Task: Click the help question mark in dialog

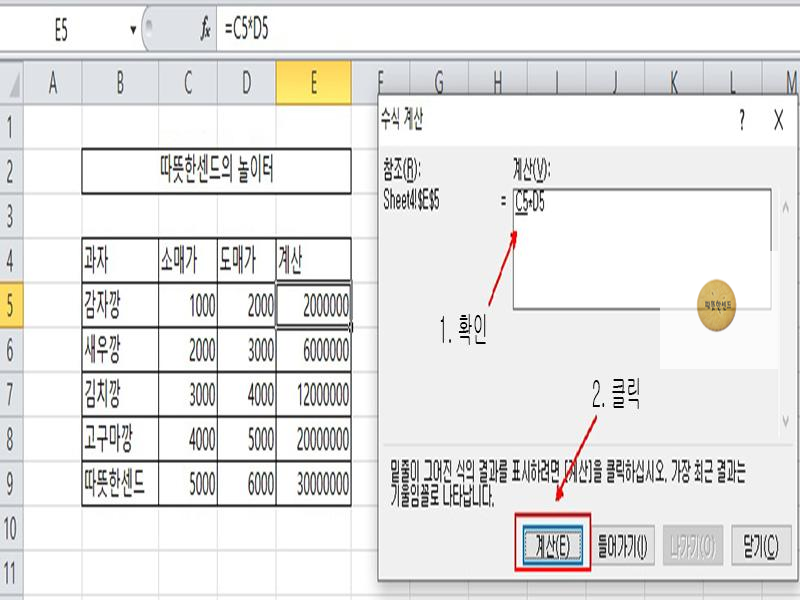Action: point(741,120)
